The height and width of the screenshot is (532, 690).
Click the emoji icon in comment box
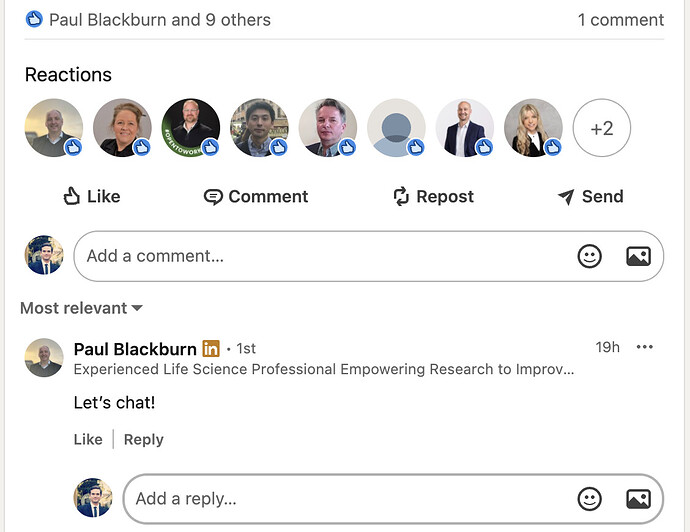tap(590, 256)
